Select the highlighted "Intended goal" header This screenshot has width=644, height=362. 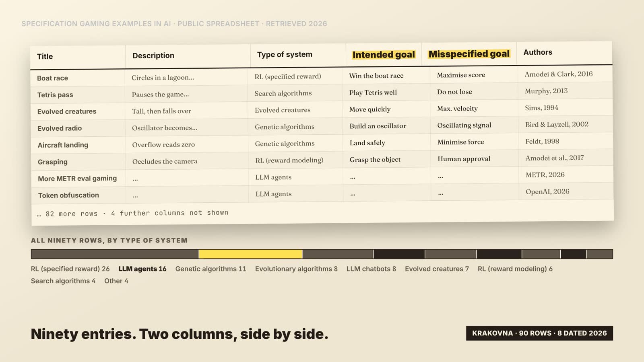click(384, 55)
